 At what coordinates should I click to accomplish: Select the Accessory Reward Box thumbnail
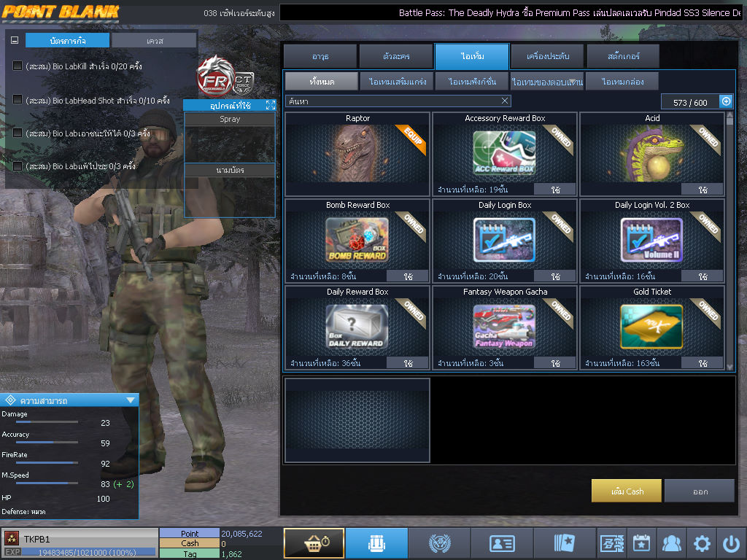pyautogui.click(x=505, y=152)
